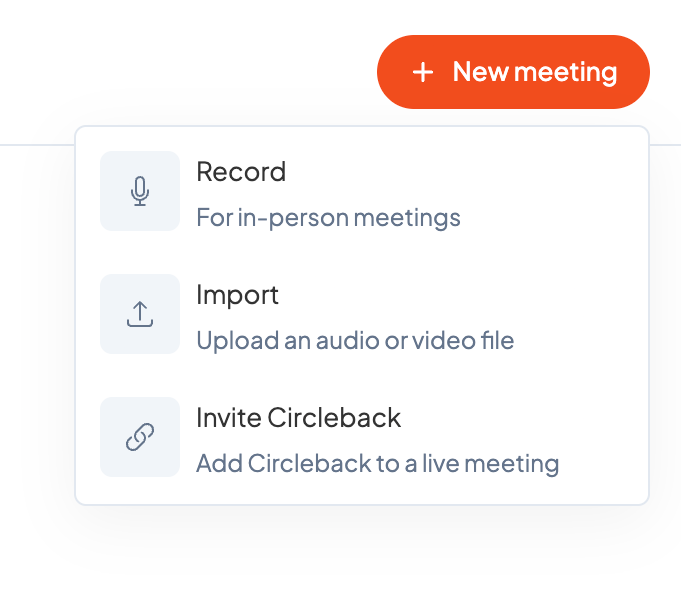Click "For in-person meetings" description text
This screenshot has height=592, width=681.
328,217
